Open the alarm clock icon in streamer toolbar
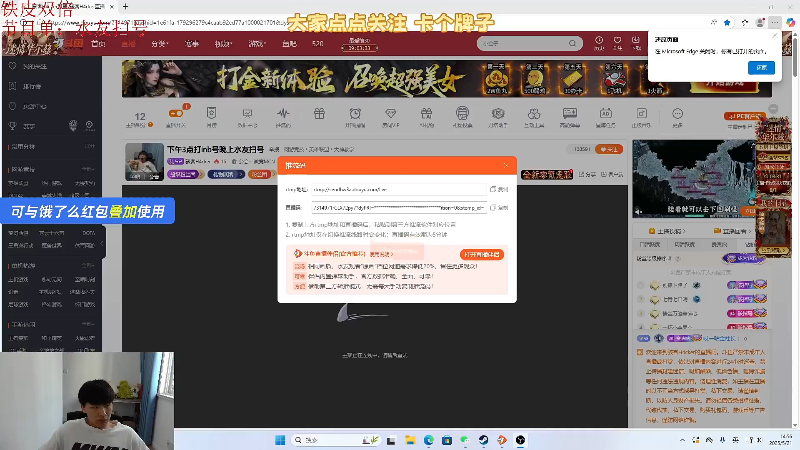This screenshot has width=800, height=450. [x=355, y=113]
